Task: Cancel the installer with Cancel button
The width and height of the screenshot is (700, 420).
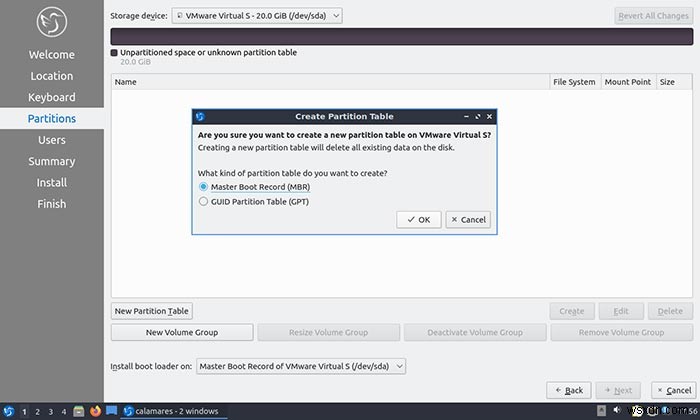Action: [674, 391]
